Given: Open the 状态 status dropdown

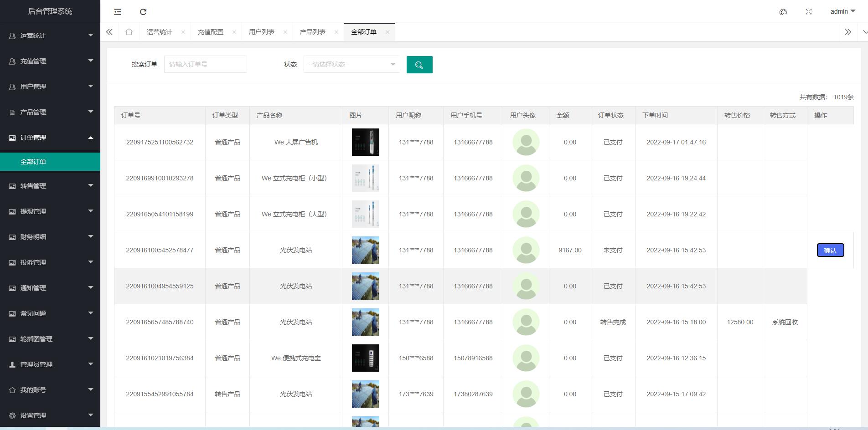Looking at the screenshot, I should 351,64.
